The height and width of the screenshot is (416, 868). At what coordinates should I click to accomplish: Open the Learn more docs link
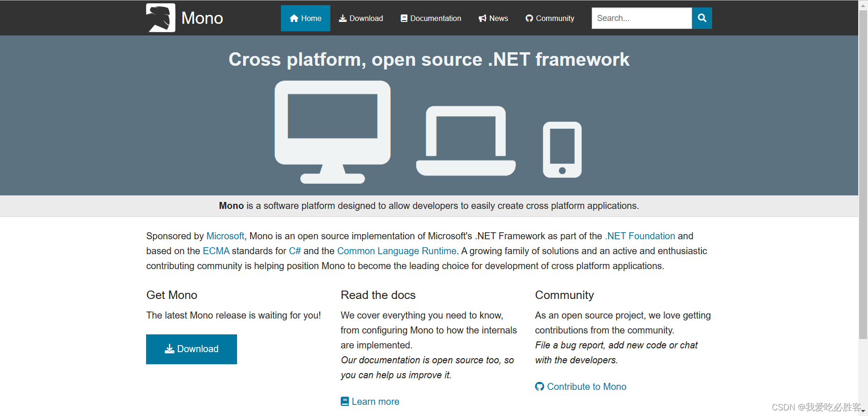(x=370, y=402)
